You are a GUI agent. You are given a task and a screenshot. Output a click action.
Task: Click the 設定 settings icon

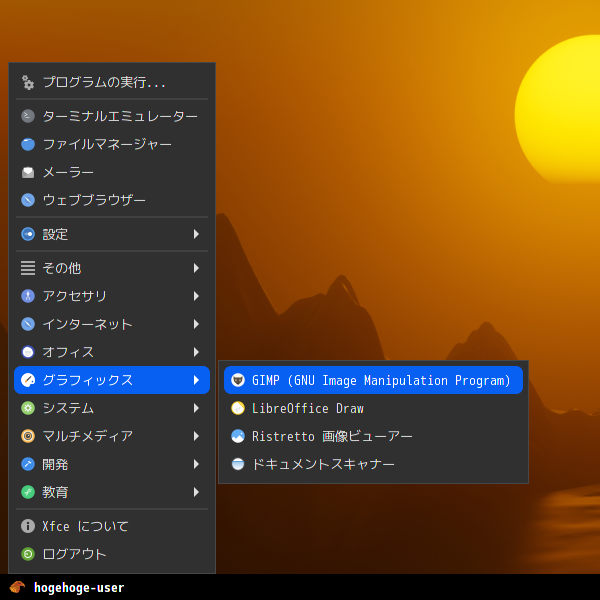click(x=28, y=234)
